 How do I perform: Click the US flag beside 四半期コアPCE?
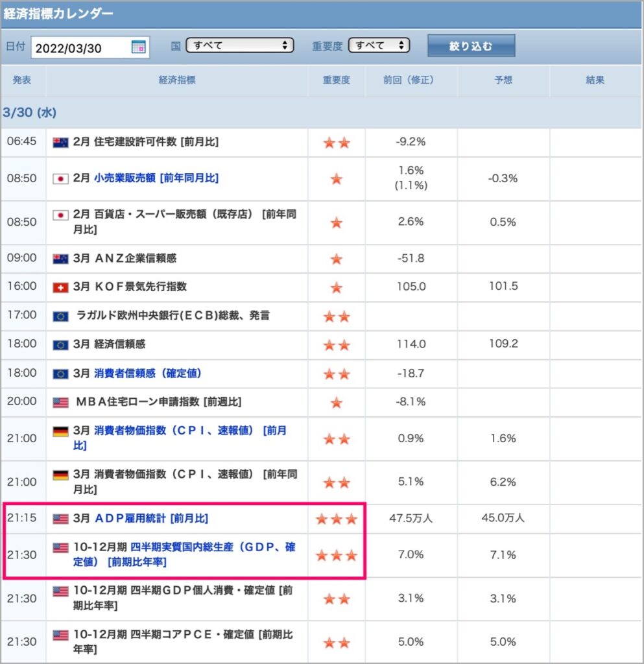pyautogui.click(x=60, y=635)
